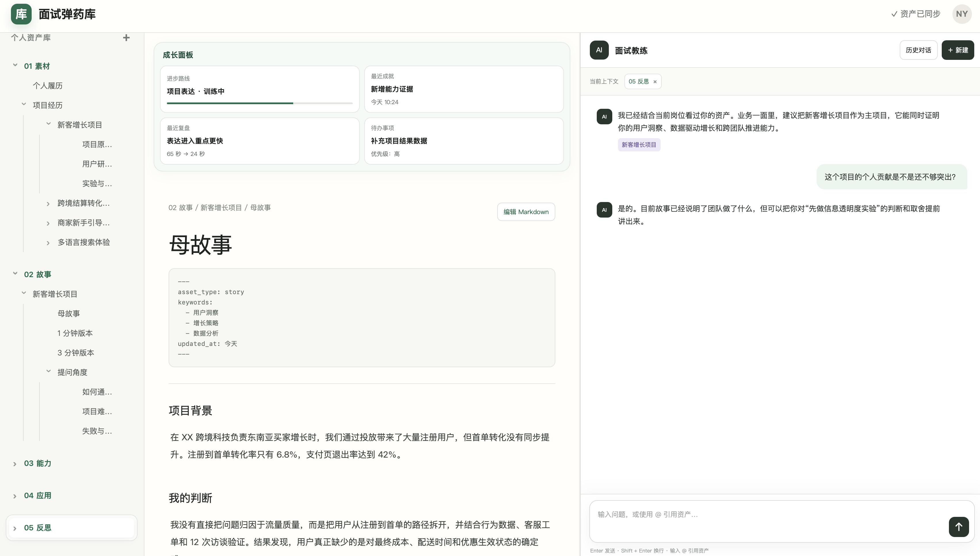
Task: Select 个人履历 in the sidebar
Action: [x=48, y=85]
